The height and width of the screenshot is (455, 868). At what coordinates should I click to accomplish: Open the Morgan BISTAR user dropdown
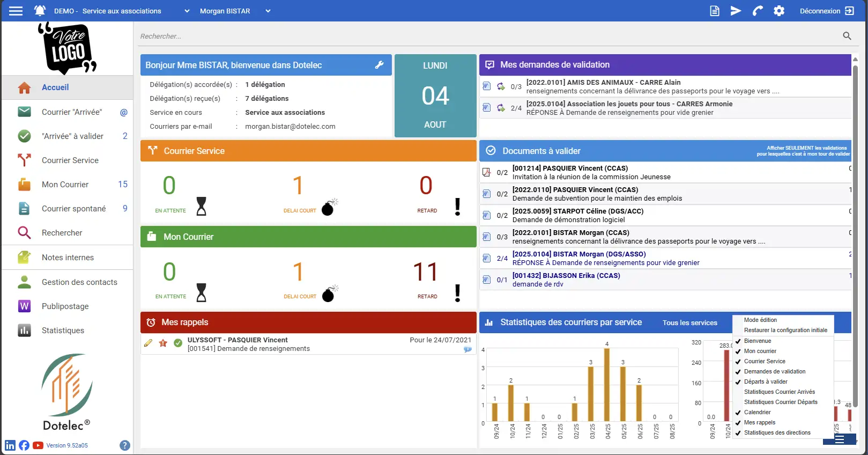point(268,11)
